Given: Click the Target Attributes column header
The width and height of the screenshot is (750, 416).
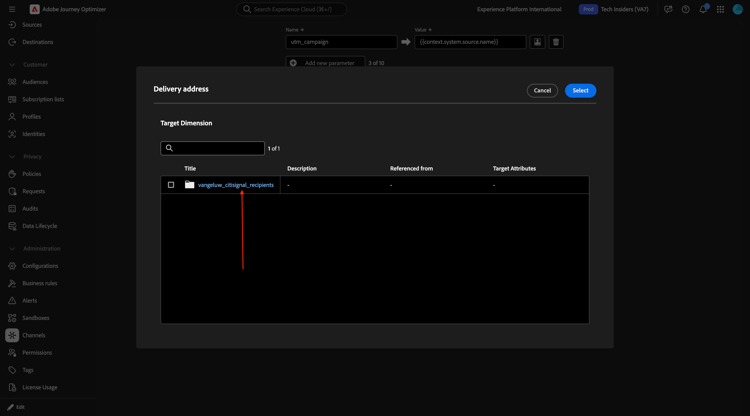Looking at the screenshot, I should click(514, 169).
